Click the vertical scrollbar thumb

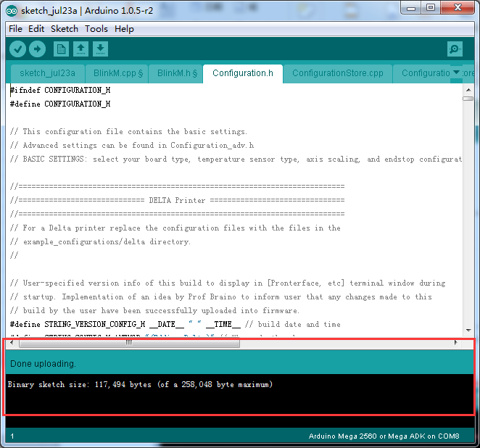[x=468, y=99]
